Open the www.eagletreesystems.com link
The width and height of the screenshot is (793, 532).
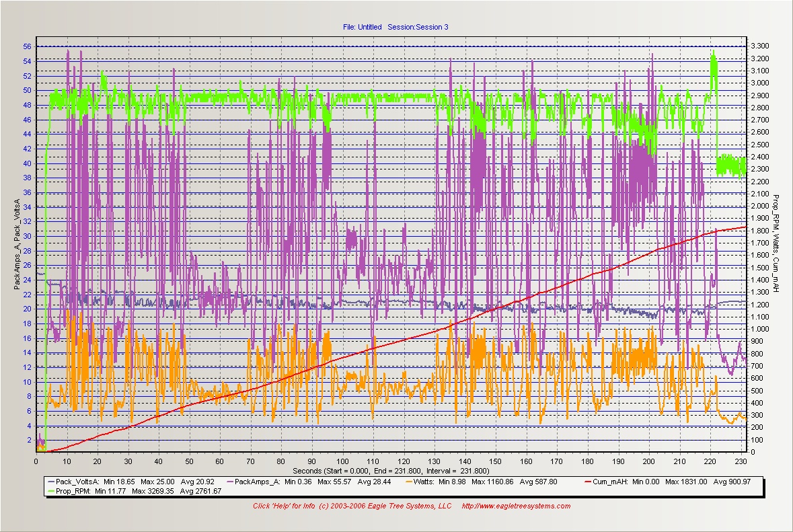(x=515, y=506)
